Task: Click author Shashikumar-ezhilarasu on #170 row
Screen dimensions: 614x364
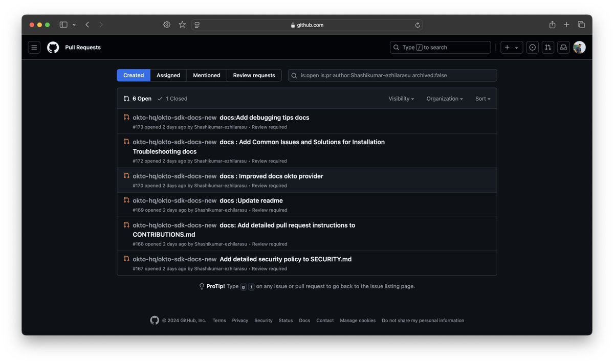Action: 221,186
